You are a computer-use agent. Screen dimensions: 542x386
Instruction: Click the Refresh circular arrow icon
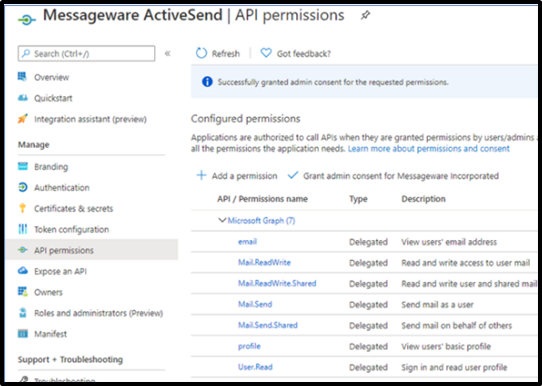tap(201, 53)
